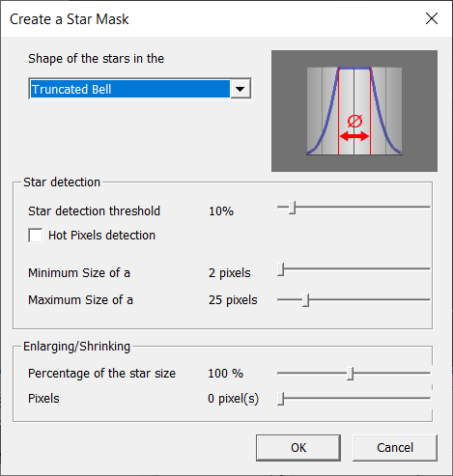Viewport: 453px width, 476px height.
Task: Close the Create a Star Mask dialog
Action: pos(432,18)
